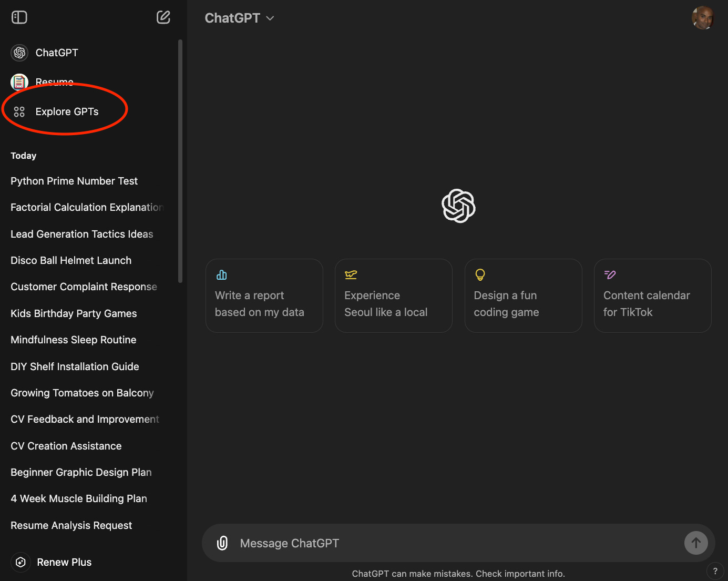Open the 'CV Creation Assistance' chat

tap(66, 446)
